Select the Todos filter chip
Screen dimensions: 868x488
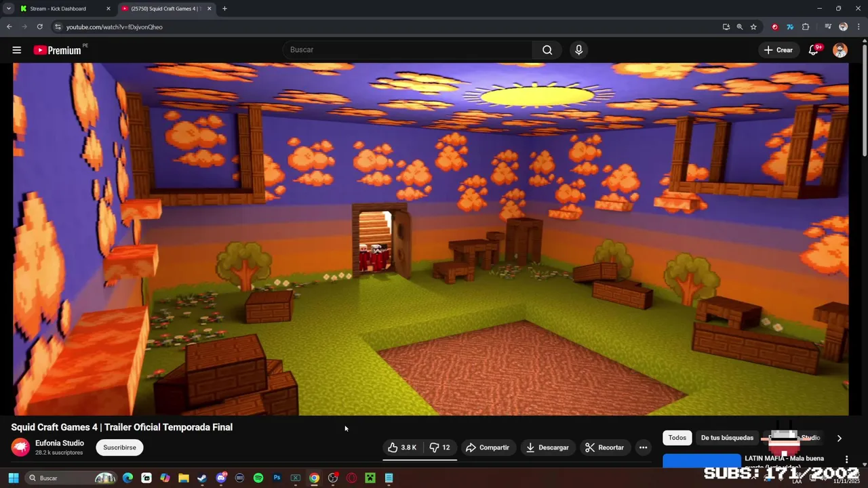pyautogui.click(x=677, y=438)
